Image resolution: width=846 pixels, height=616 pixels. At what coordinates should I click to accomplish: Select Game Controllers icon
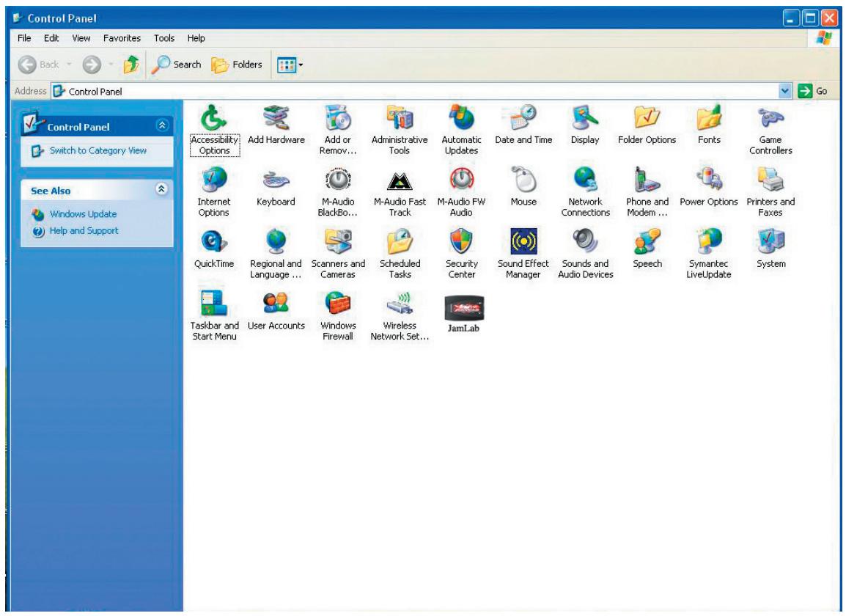[770, 117]
